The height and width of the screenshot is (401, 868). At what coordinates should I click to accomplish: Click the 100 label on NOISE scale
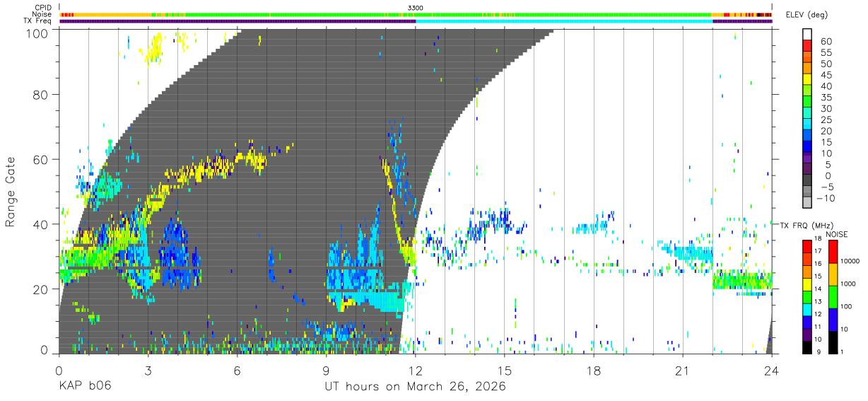pyautogui.click(x=845, y=307)
